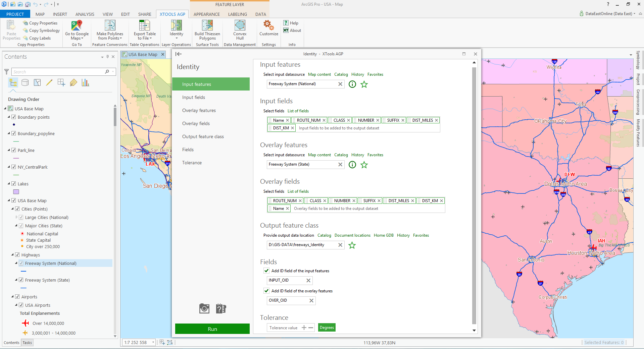Open the LABELING ribbon tab
This screenshot has width=644, height=349.
tap(238, 14)
